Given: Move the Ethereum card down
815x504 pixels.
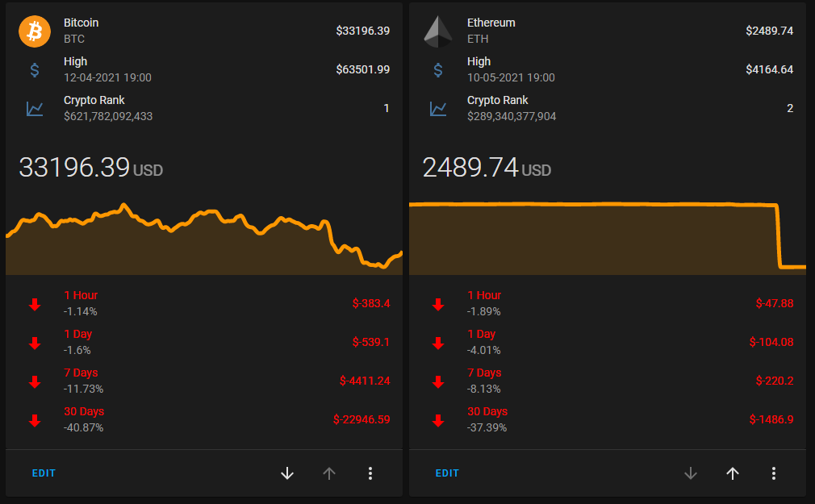Looking at the screenshot, I should 691,473.
